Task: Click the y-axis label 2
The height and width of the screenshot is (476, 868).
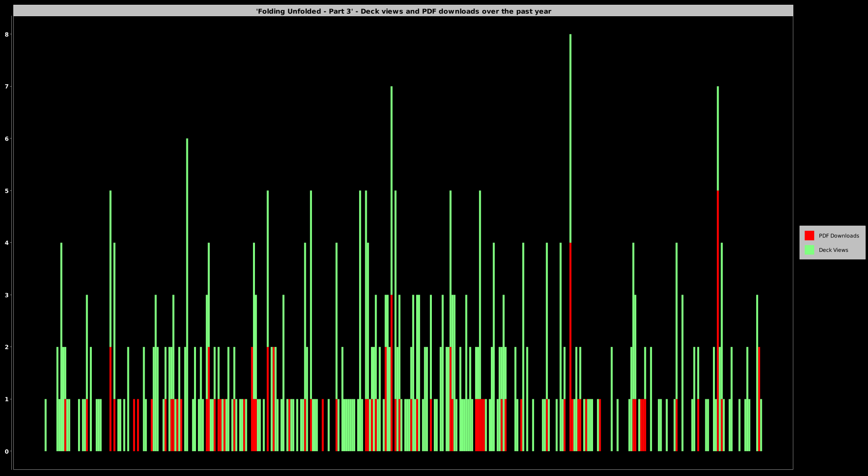Action: 7,347
